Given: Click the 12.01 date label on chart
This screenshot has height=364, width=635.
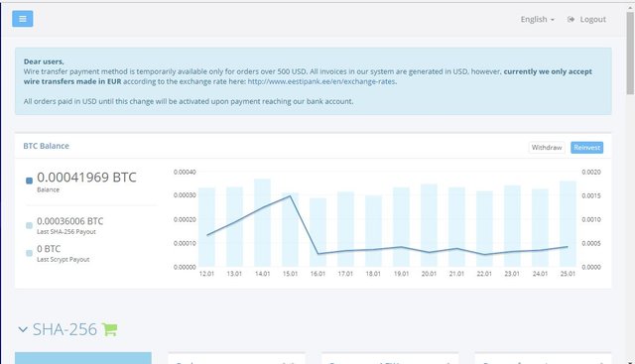Looking at the screenshot, I should pos(206,274).
